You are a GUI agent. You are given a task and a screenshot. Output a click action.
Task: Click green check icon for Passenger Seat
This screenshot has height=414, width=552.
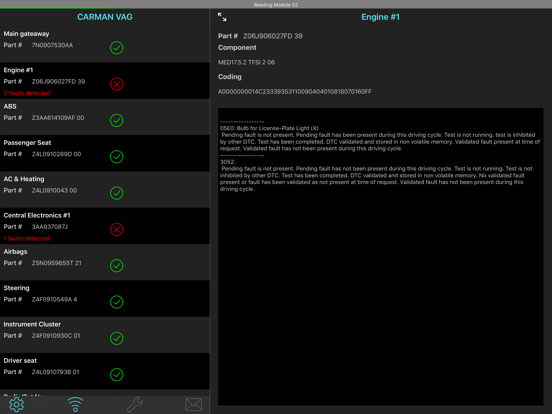pyautogui.click(x=117, y=157)
